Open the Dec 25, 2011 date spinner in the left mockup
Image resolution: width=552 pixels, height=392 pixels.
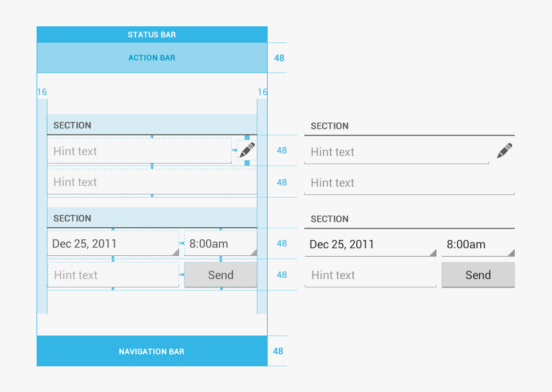113,244
